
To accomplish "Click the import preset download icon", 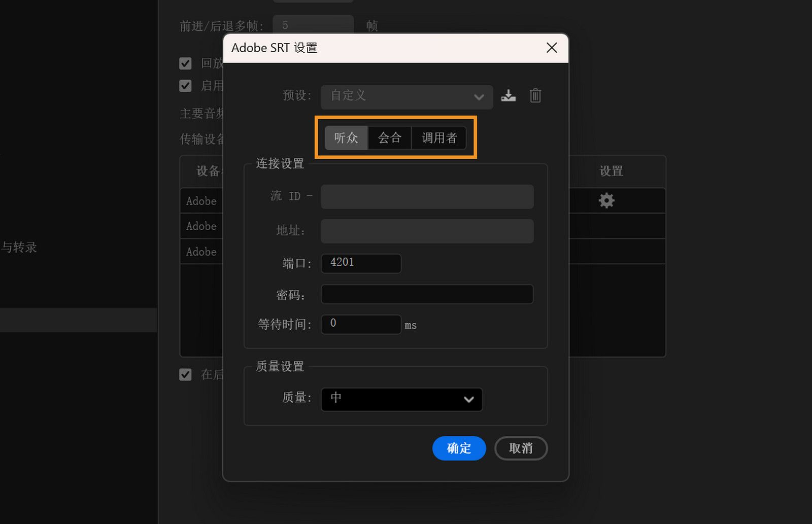I will 508,95.
